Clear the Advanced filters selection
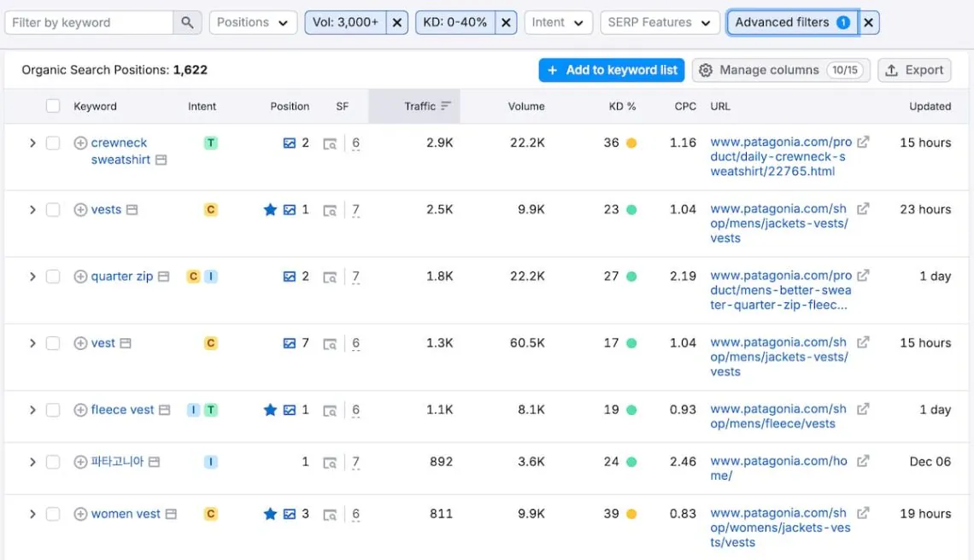974x560 pixels. point(868,22)
